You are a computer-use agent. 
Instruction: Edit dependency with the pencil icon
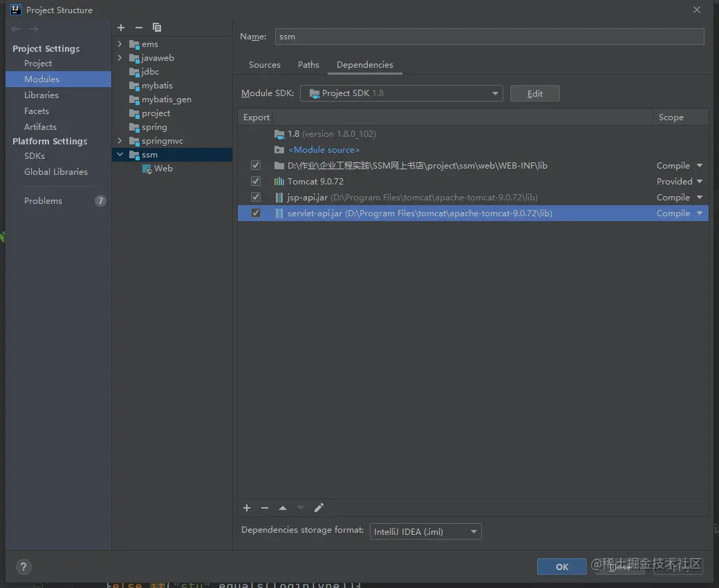click(x=319, y=508)
